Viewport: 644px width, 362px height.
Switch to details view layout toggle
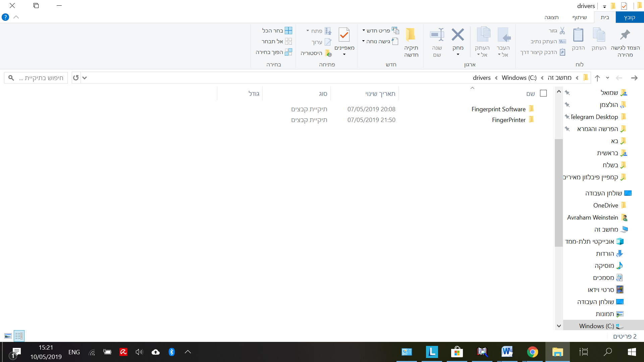(19, 336)
